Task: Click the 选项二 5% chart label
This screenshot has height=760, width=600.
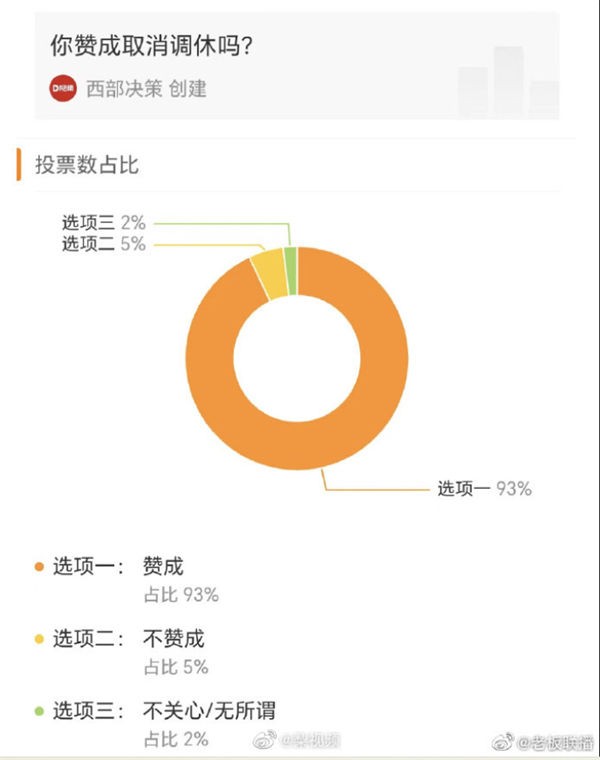Action: coord(104,244)
